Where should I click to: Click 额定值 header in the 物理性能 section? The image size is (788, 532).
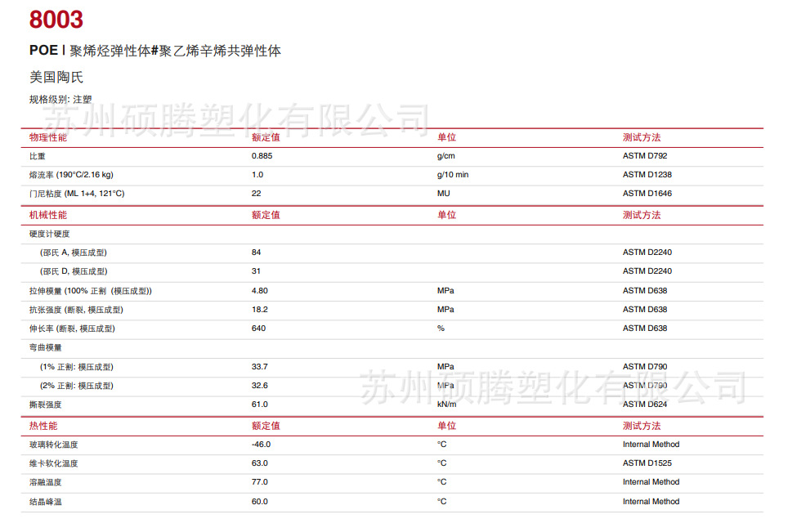click(266, 137)
